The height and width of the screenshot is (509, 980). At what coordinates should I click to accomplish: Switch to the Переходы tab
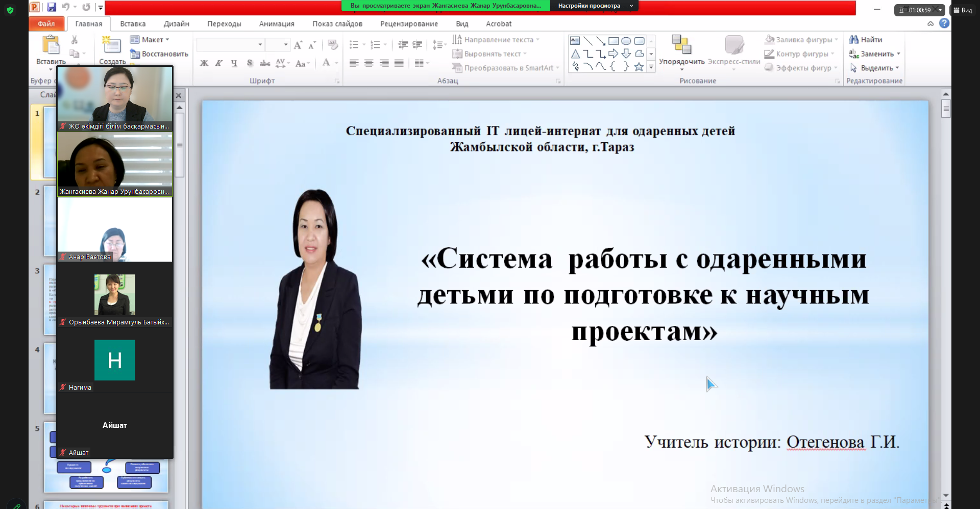224,23
